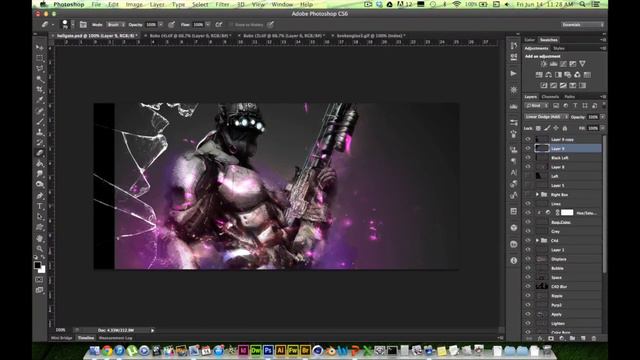Select the Pen tool
The height and width of the screenshot is (360, 640).
tap(40, 195)
